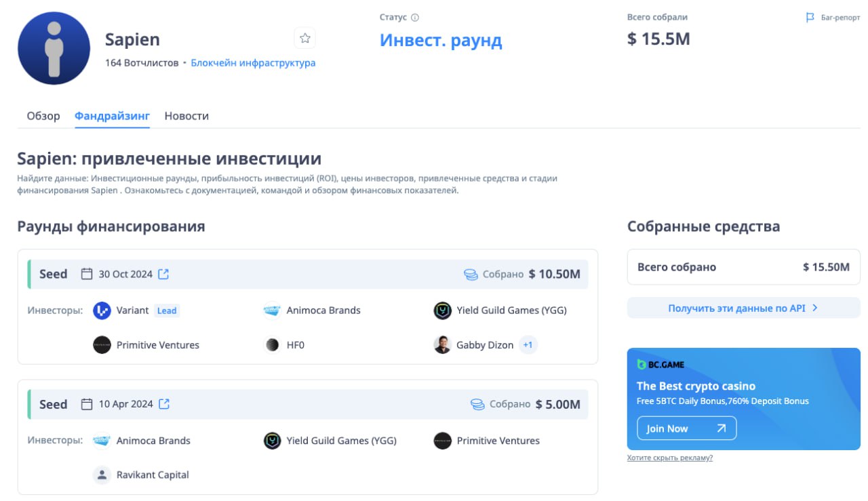This screenshot has height=501, width=868.
Task: Click the 164 Вотчлистов text
Action: [142, 63]
